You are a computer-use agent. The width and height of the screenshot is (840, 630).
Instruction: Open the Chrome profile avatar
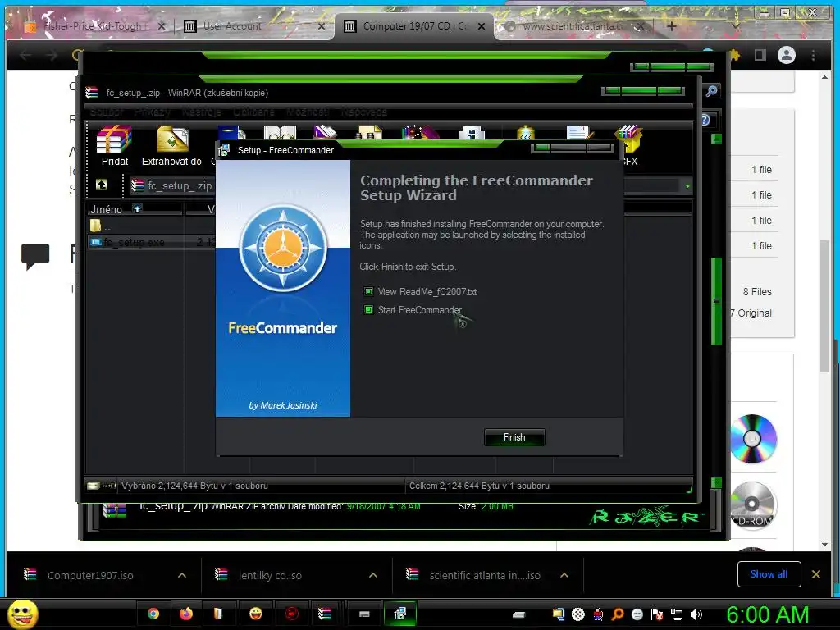tap(787, 55)
